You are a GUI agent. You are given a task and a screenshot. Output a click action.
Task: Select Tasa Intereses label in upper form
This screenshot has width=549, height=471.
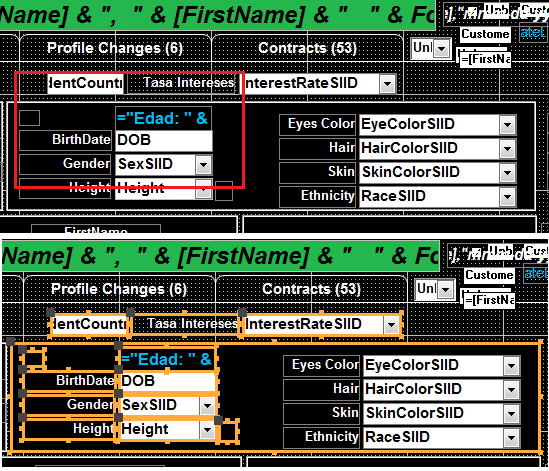coord(182,83)
